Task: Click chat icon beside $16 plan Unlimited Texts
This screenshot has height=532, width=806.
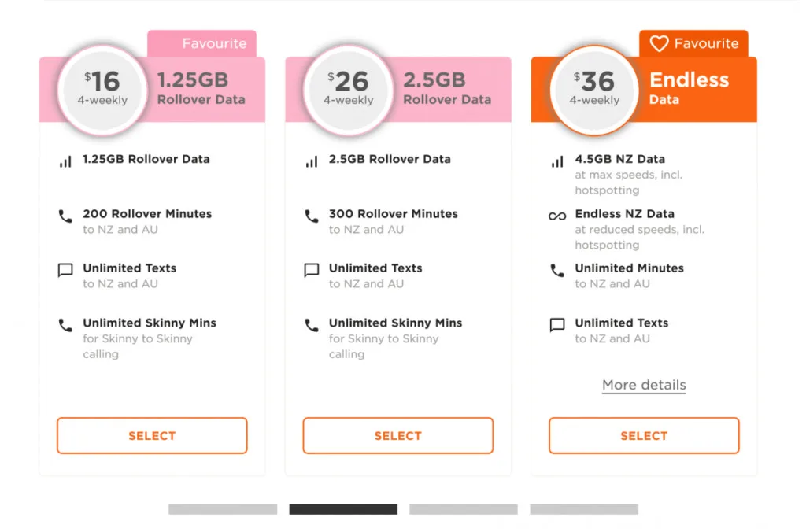Action: point(65,271)
